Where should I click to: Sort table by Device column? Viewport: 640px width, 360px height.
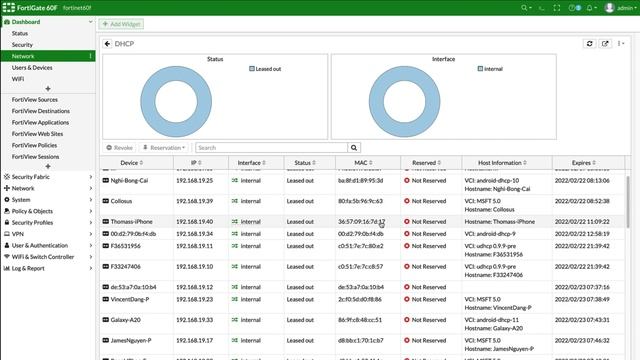(x=136, y=163)
